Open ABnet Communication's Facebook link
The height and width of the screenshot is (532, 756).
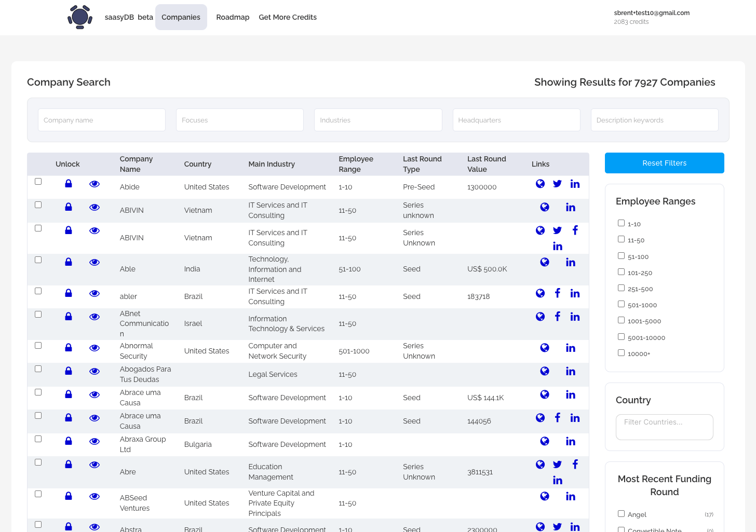click(x=557, y=317)
